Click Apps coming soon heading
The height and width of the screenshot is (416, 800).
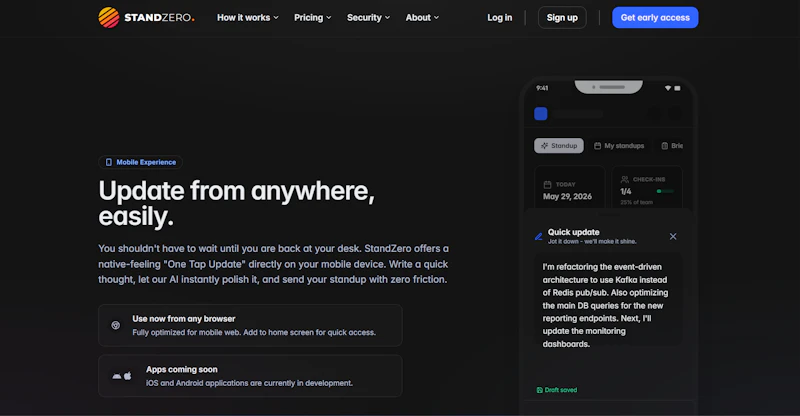pyautogui.click(x=182, y=369)
